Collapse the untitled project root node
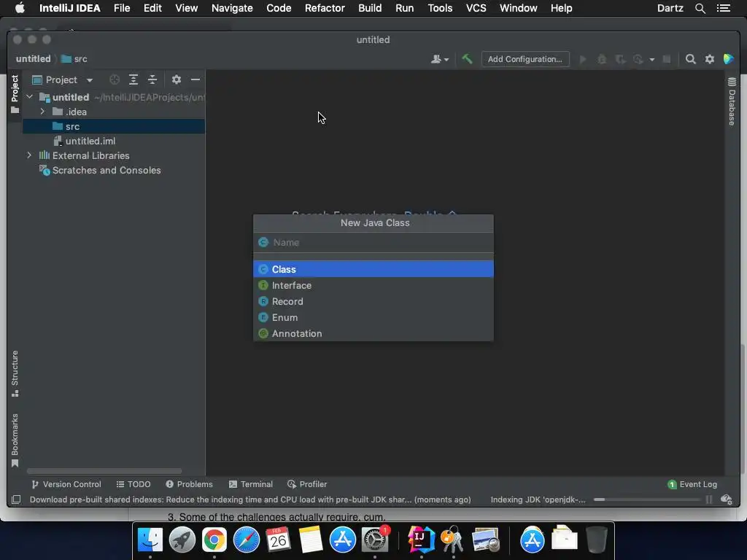Image resolution: width=747 pixels, height=560 pixels. pos(29,97)
